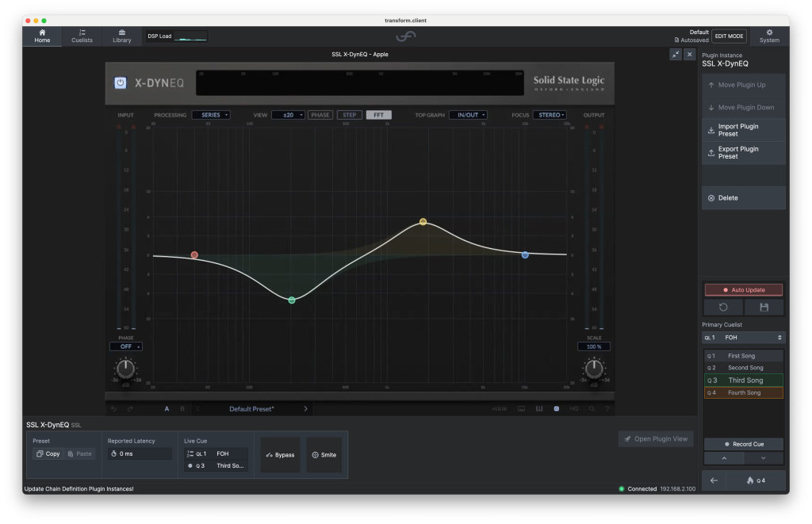Open the PHASE Off dropdown
812x524 pixels.
point(126,346)
